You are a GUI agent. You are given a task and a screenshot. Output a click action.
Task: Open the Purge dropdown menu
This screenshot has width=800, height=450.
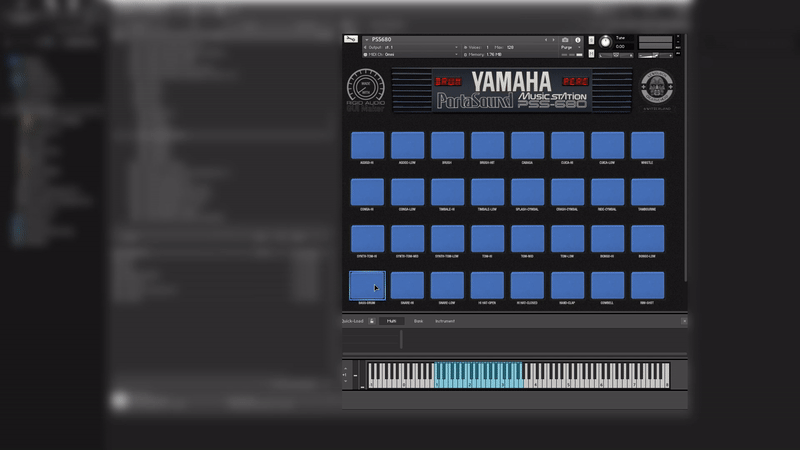pos(571,47)
